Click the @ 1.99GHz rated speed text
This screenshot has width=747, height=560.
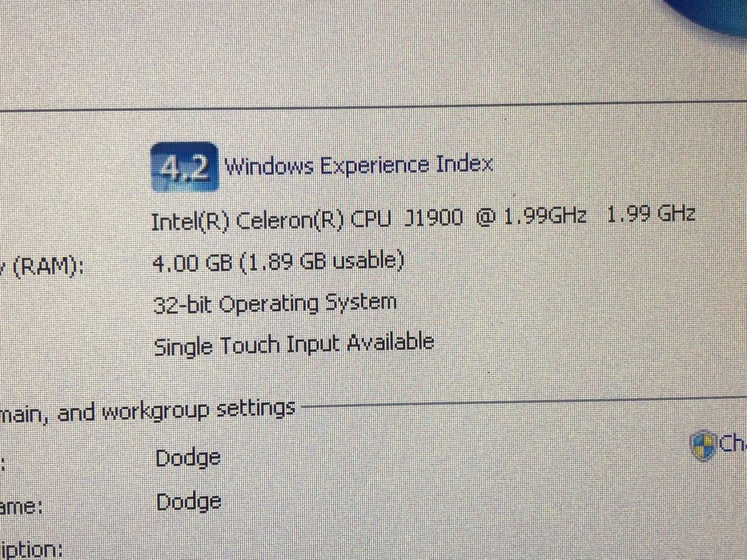tap(531, 216)
